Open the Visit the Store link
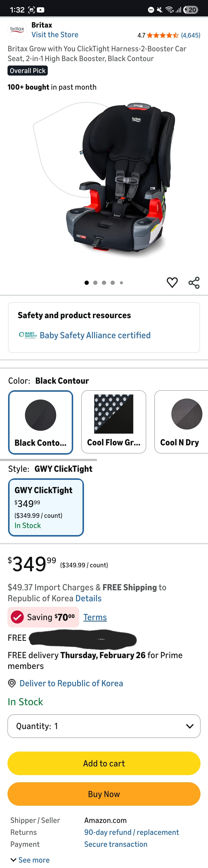 pyautogui.click(x=55, y=35)
